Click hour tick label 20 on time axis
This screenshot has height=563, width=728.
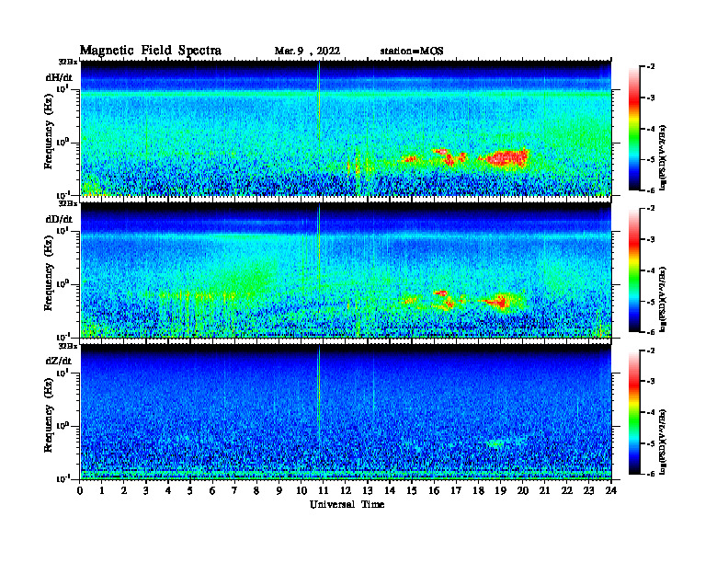522,491
